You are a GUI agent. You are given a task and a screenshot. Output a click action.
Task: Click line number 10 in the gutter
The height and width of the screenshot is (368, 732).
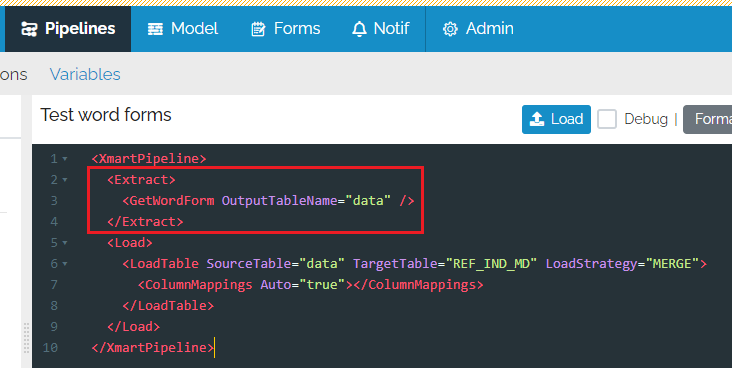tap(50, 348)
